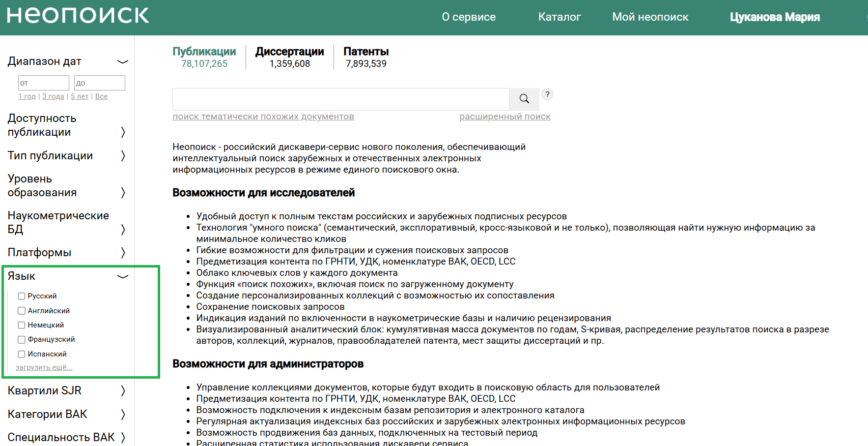
Task: Click the Возможности для администраторов heading
Action: 268,364
